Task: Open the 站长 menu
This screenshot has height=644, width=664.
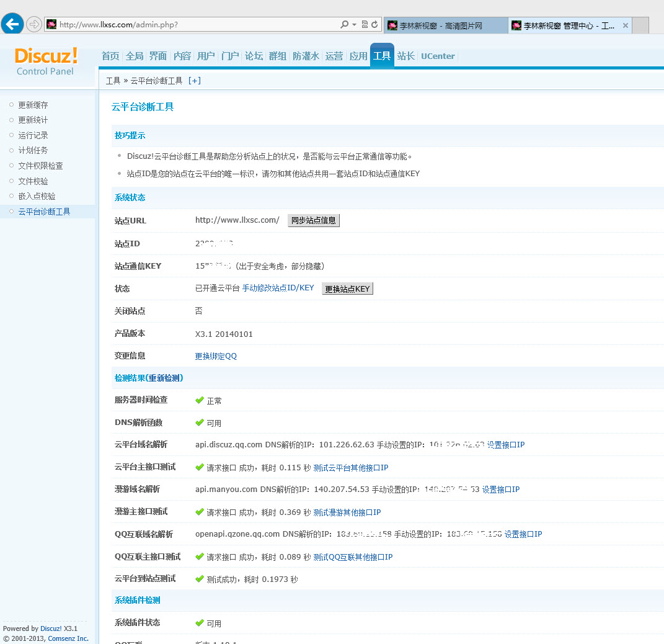Action: (x=405, y=56)
